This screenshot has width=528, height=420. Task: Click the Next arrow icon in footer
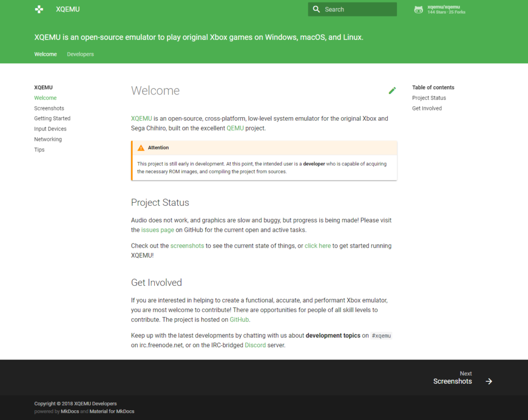pyautogui.click(x=489, y=381)
